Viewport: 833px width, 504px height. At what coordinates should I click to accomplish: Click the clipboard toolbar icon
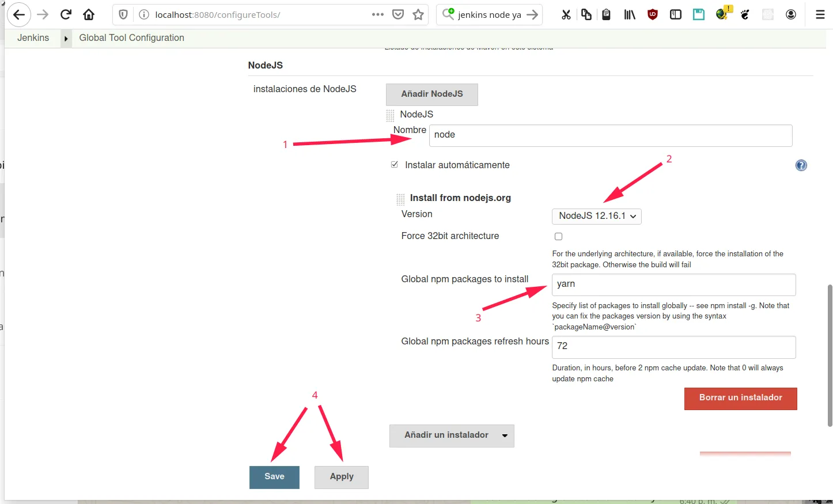point(606,15)
